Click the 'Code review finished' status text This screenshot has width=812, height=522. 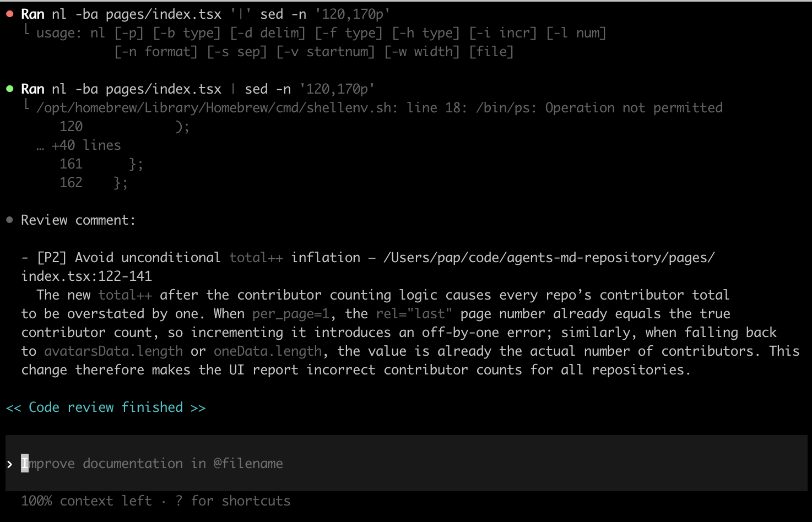tap(106, 407)
